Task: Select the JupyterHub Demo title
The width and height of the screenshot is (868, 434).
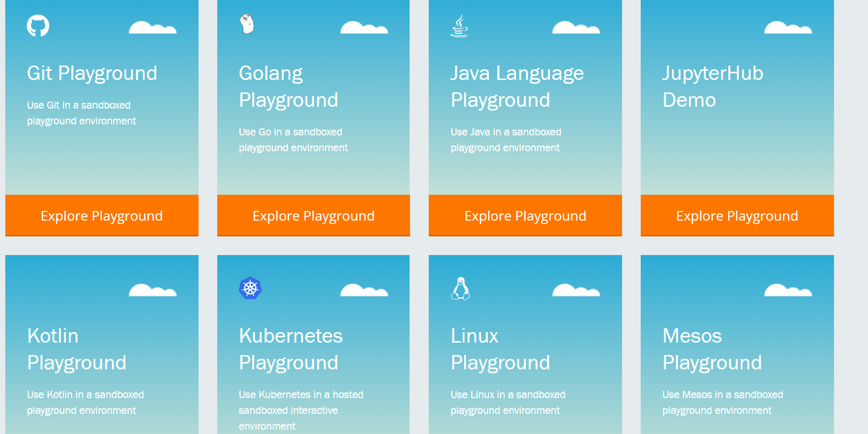Action: (x=713, y=87)
